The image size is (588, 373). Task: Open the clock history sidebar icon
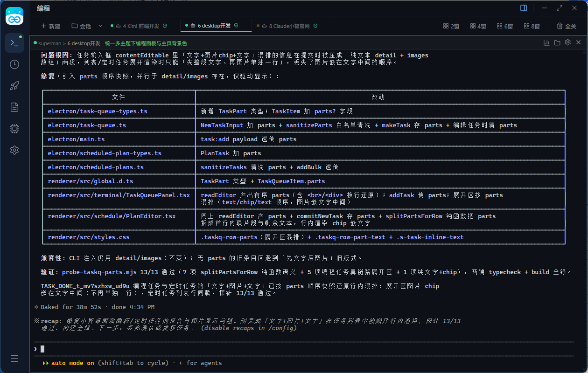14,64
